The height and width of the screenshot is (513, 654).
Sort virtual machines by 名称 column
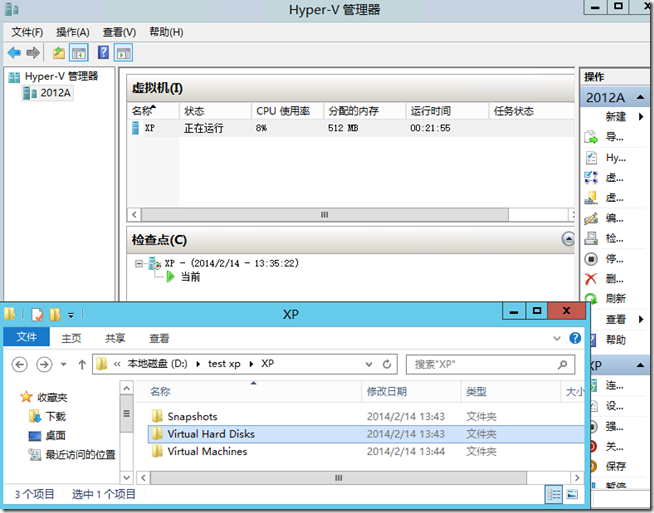tap(153, 111)
